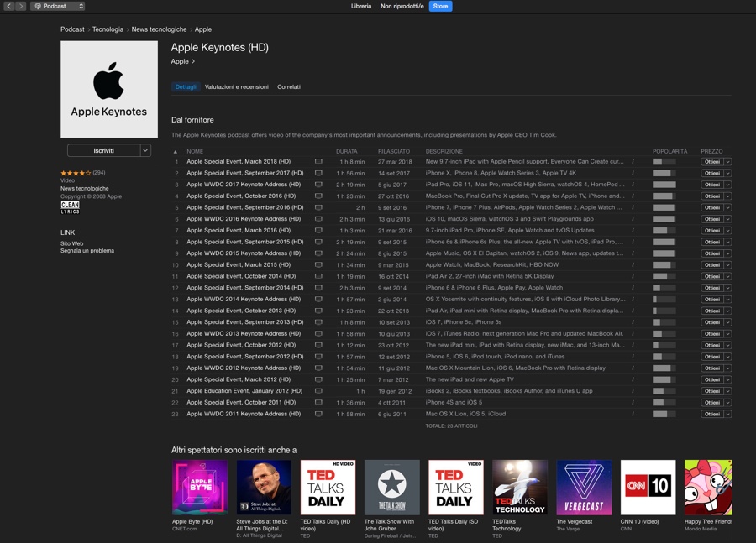Viewport: 756px width, 543px height.
Task: Click video icon for October 2016 event
Action: [x=318, y=196]
